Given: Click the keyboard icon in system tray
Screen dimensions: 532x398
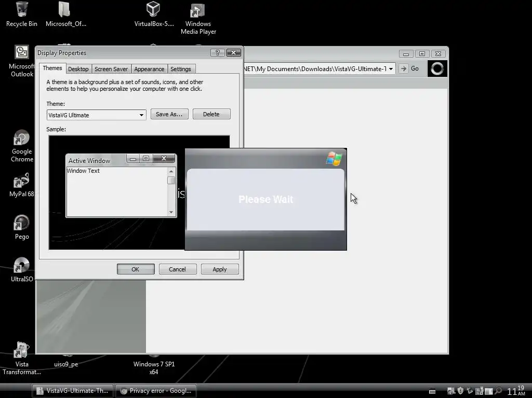Looking at the screenshot, I should (x=432, y=391).
